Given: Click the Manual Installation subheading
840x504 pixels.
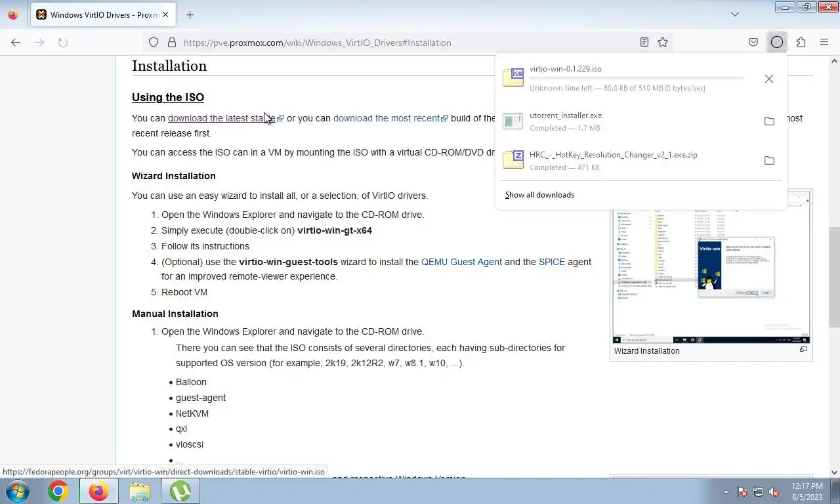Looking at the screenshot, I should pos(175,314).
